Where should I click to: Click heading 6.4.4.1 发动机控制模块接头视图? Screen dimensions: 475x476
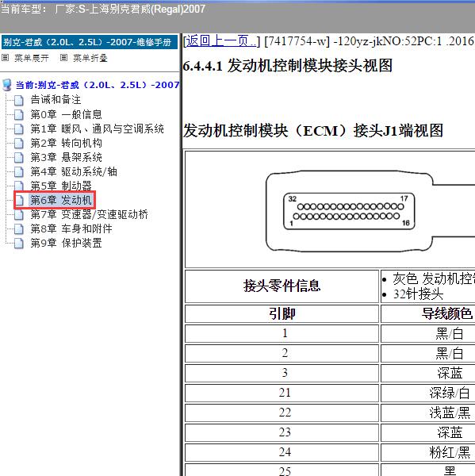pyautogui.click(x=288, y=66)
